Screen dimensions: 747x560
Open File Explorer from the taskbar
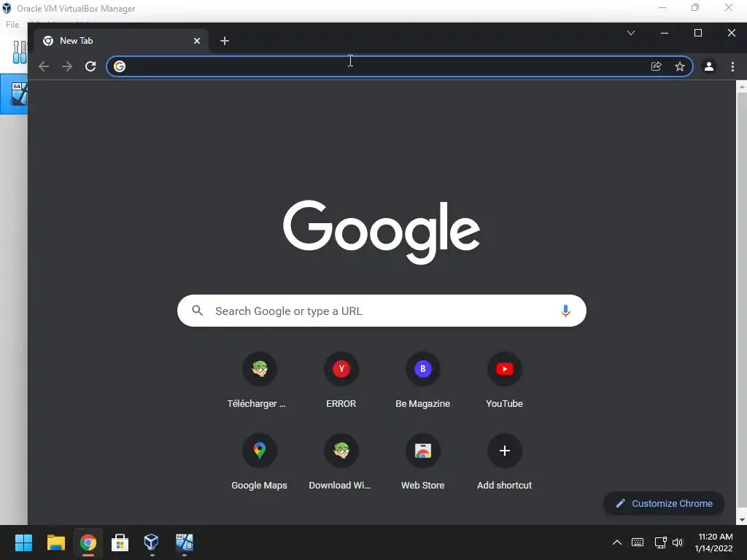click(55, 542)
